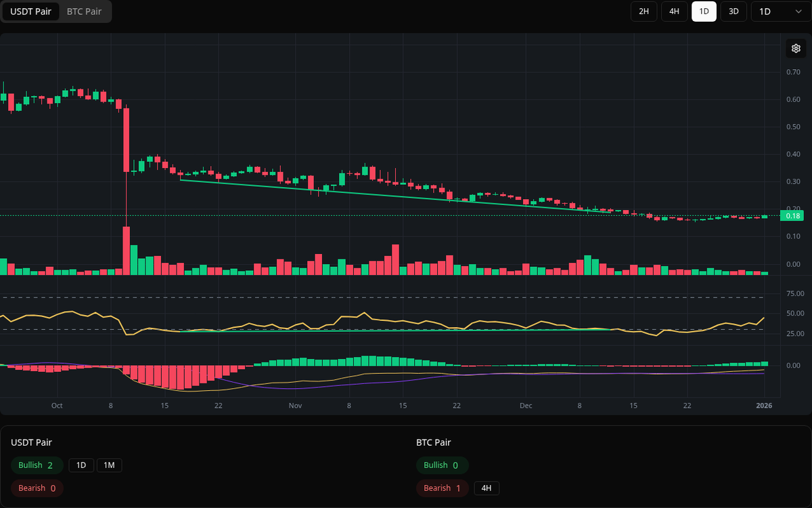Select the USDT Pair tab

[30, 12]
